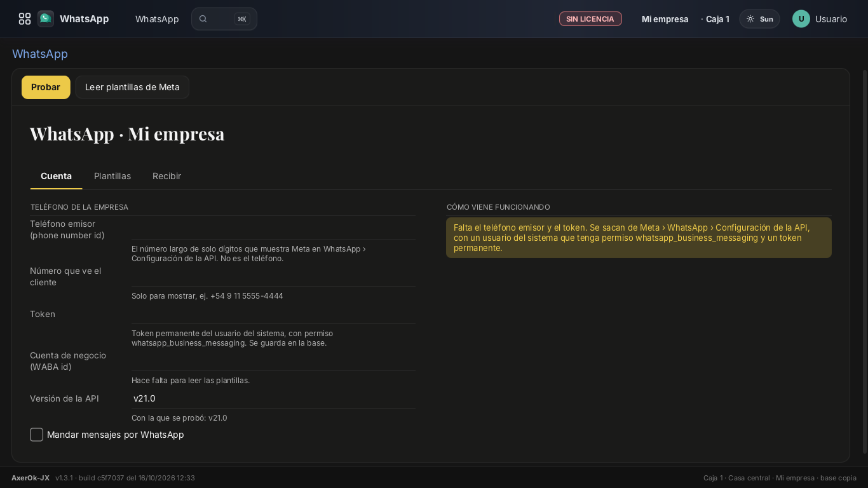Click the hint 'Solo para mostrar, ej. +54 9 11 5555-4444'

point(207,296)
